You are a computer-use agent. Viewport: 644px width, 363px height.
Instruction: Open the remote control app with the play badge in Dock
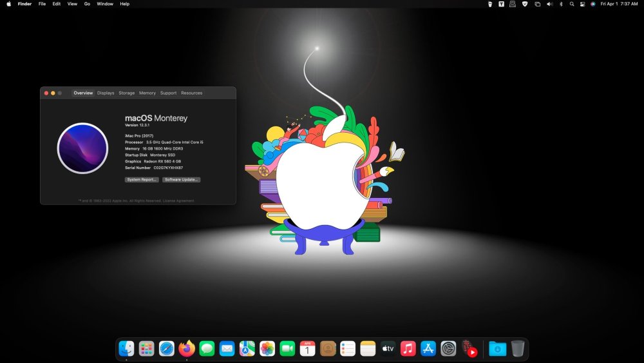coord(469,349)
